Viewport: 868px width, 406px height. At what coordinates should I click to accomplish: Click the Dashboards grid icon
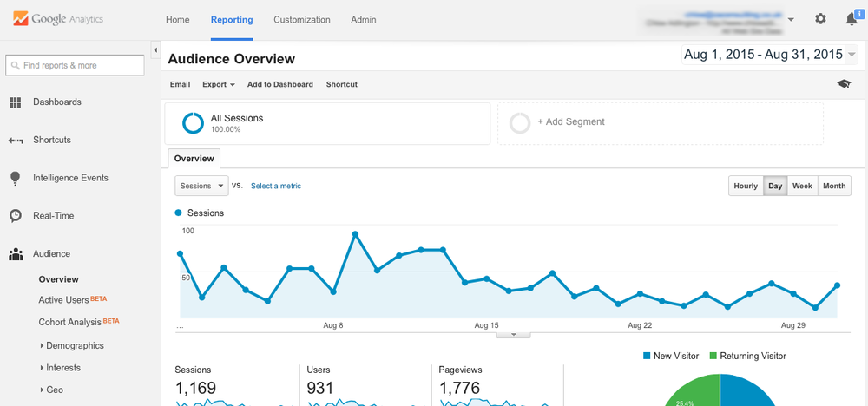point(15,102)
